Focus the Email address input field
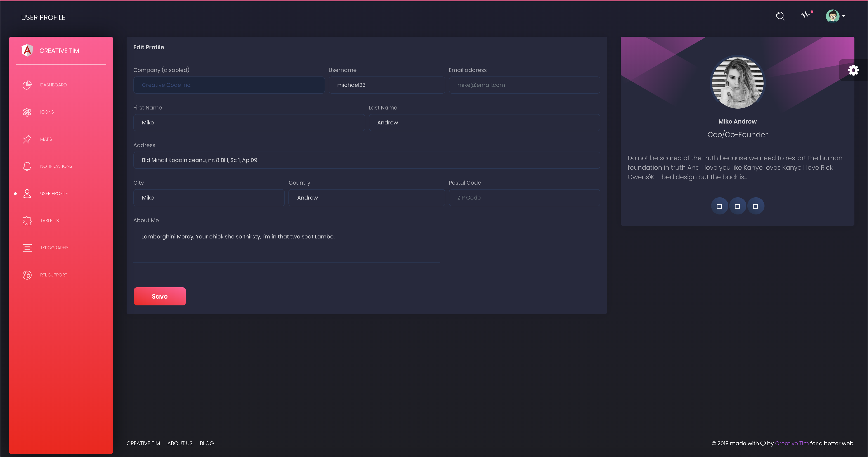 pyautogui.click(x=524, y=85)
